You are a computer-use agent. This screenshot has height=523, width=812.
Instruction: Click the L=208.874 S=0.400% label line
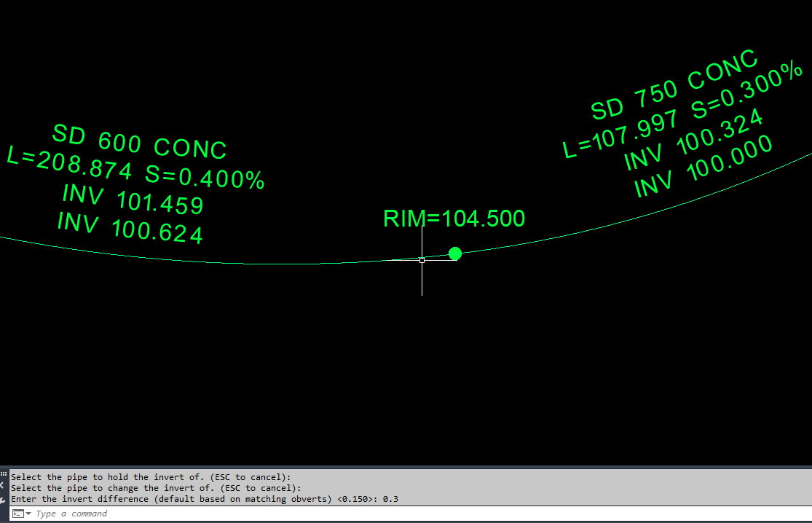pos(135,168)
